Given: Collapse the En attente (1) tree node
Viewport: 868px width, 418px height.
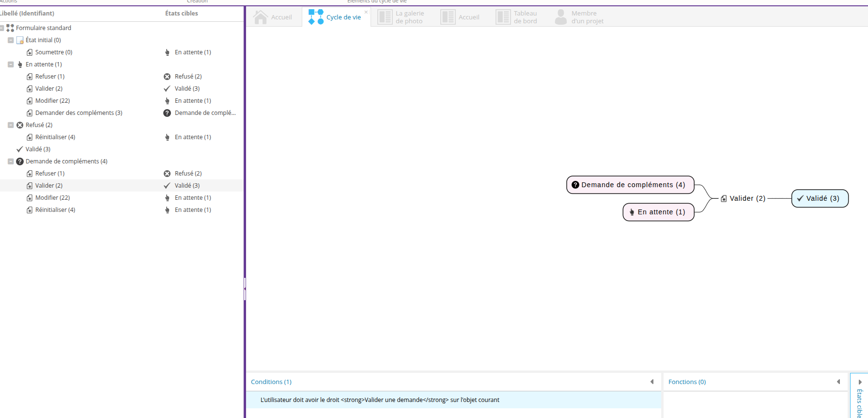Looking at the screenshot, I should (11, 64).
